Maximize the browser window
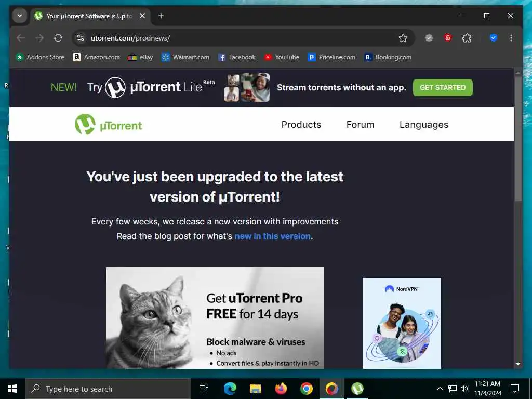 (x=486, y=16)
